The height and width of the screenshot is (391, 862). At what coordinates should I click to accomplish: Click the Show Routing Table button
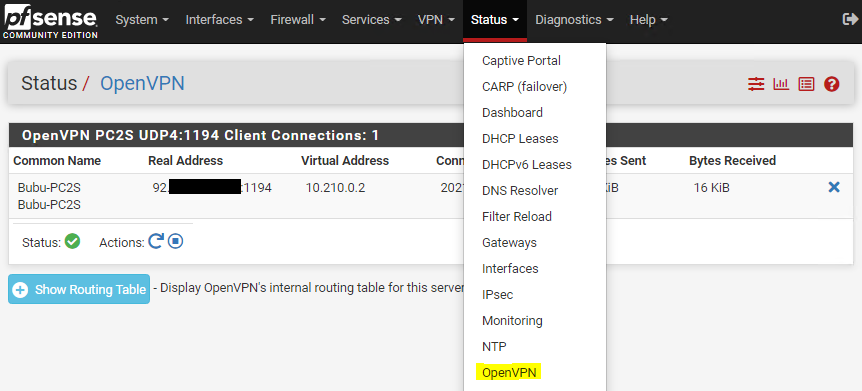(x=79, y=289)
